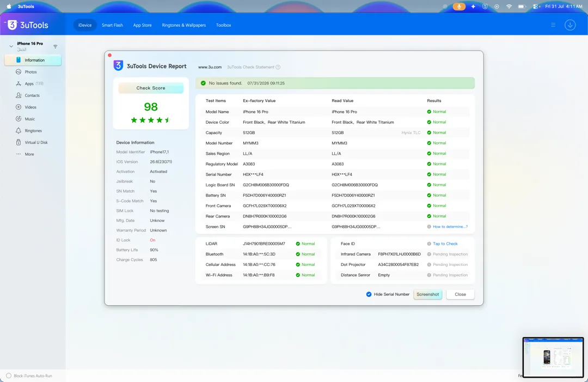Click Tap to Check for Face ID

[x=445, y=244]
